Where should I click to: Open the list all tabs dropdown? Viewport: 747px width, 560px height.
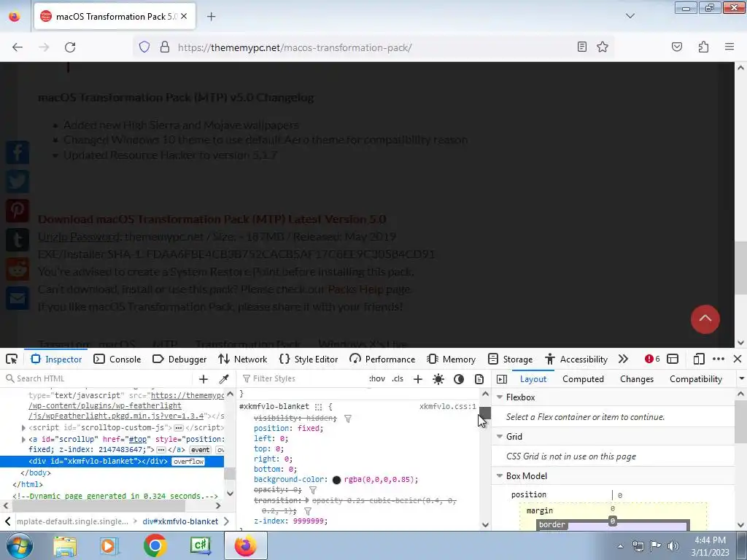click(630, 16)
